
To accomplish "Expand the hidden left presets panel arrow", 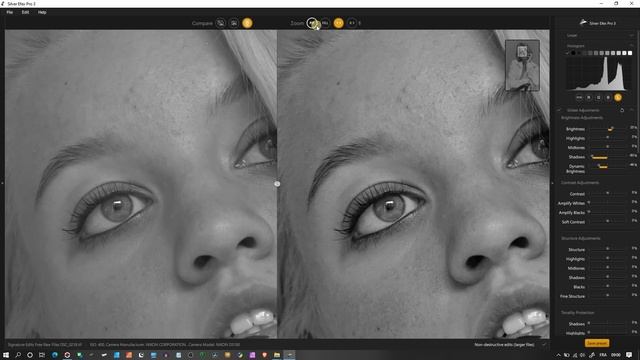I will click(2, 183).
